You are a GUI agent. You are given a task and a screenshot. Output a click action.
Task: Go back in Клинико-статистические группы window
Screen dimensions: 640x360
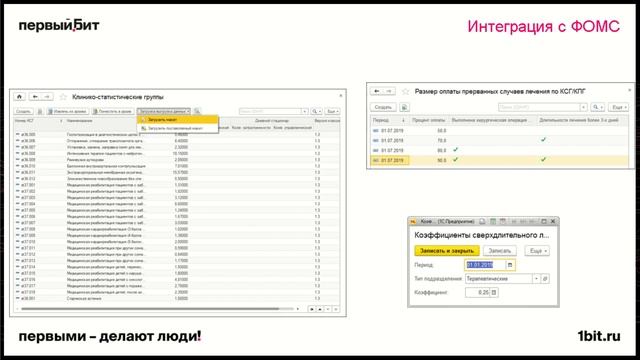36,97
